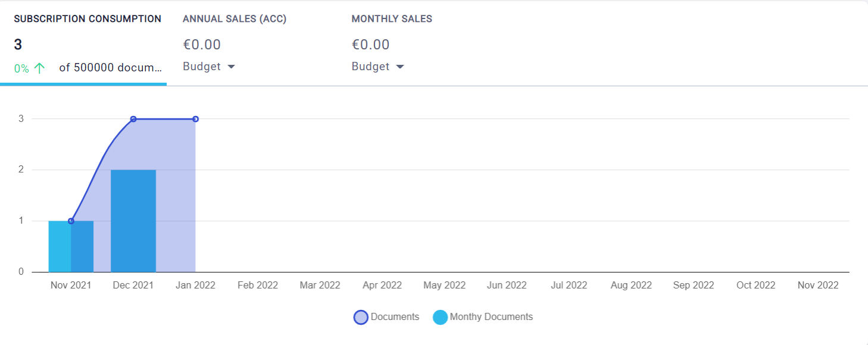868x345 pixels.
Task: Click the 'of 500000 docum...' text
Action: tap(110, 68)
